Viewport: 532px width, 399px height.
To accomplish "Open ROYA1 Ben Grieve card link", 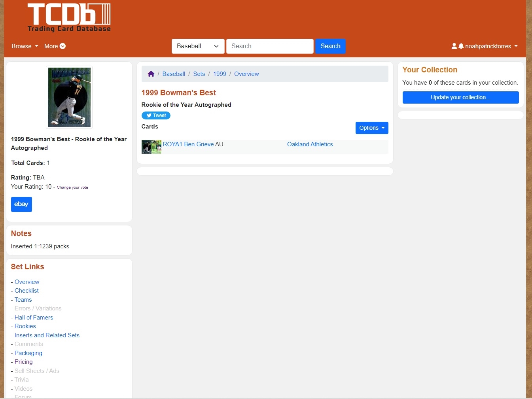I will (x=188, y=144).
